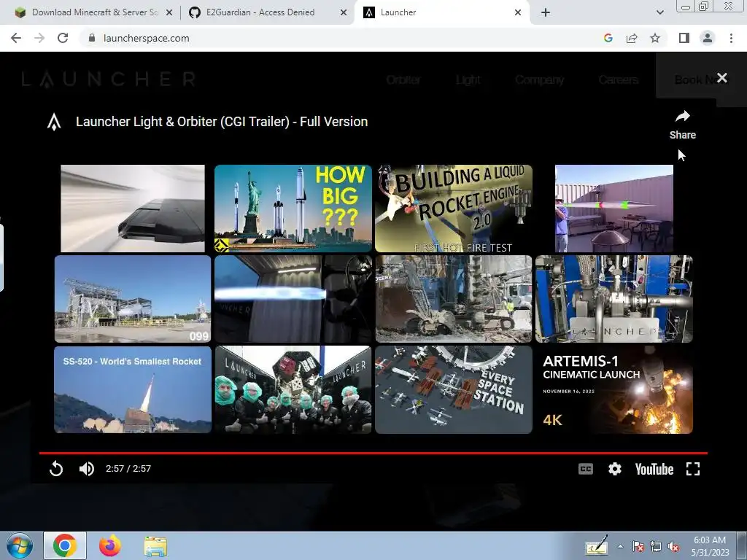Go back to previous page
The height and width of the screenshot is (560, 747).
(x=16, y=38)
